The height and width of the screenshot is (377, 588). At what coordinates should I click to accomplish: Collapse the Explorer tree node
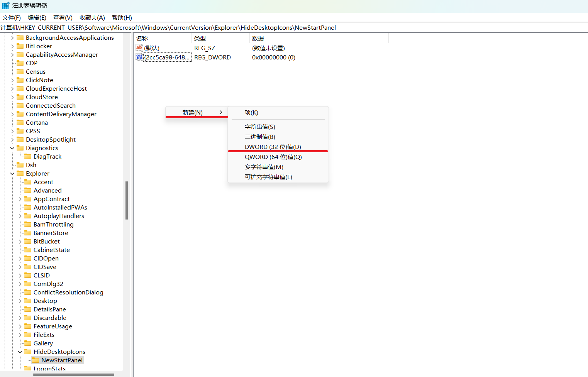click(x=12, y=174)
